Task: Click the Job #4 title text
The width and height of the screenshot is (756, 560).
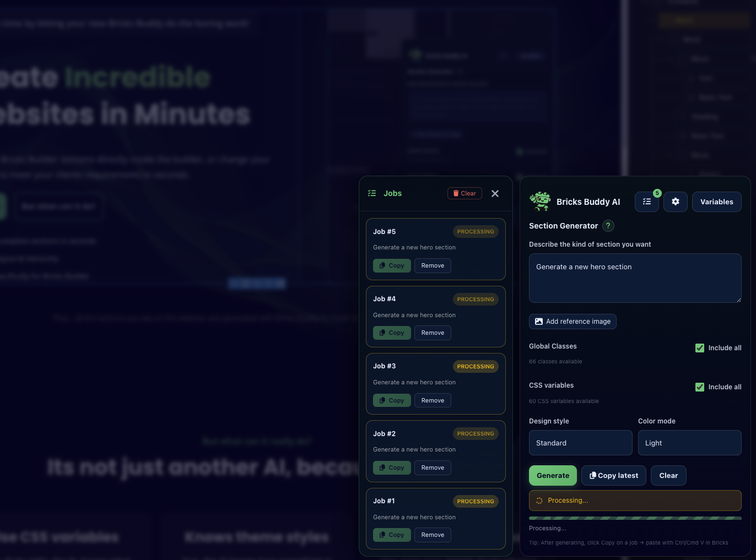Action: (384, 299)
